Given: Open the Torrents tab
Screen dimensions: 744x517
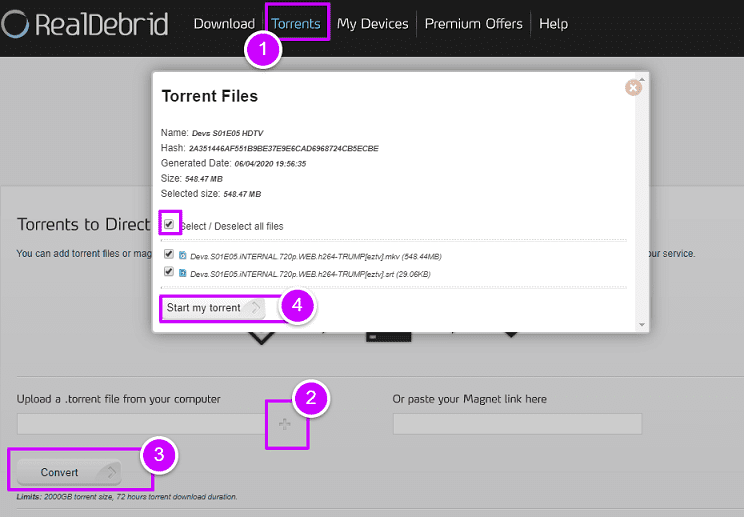Looking at the screenshot, I should 296,24.
